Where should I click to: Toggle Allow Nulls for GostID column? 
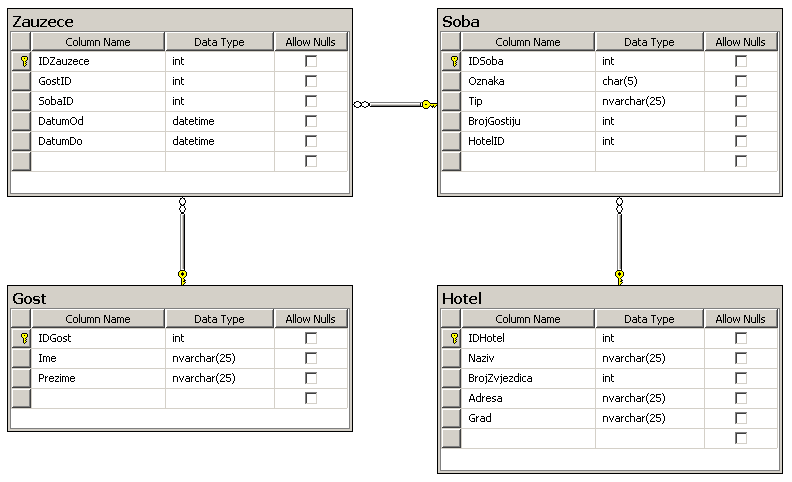point(311,81)
